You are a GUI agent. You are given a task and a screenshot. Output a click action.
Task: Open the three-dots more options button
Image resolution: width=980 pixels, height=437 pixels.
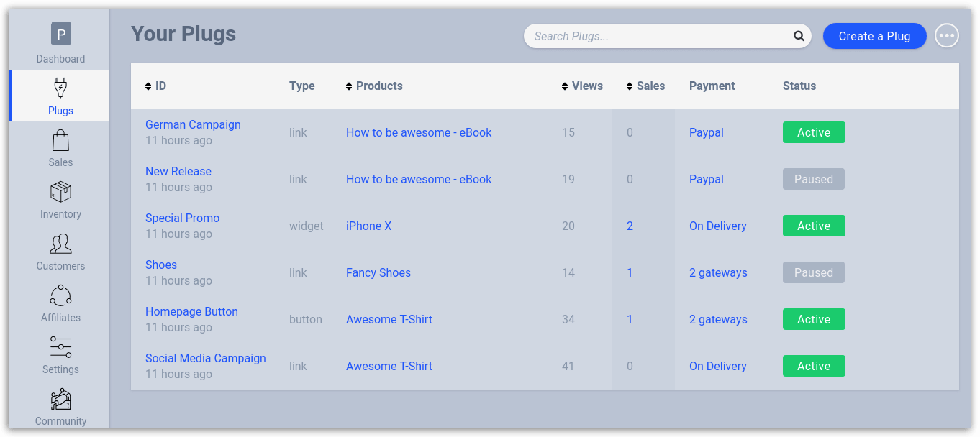click(946, 36)
